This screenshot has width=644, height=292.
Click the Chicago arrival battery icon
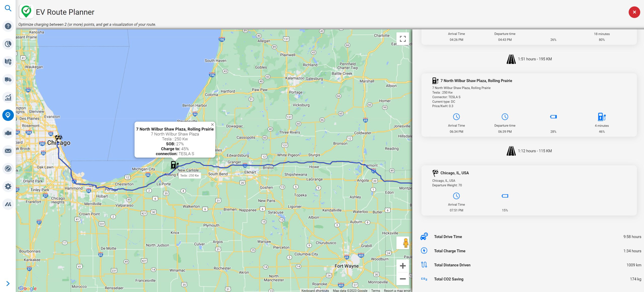(505, 196)
